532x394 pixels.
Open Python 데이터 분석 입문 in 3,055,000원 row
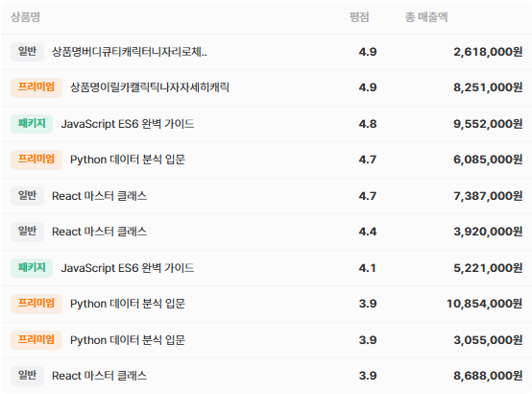(x=128, y=340)
